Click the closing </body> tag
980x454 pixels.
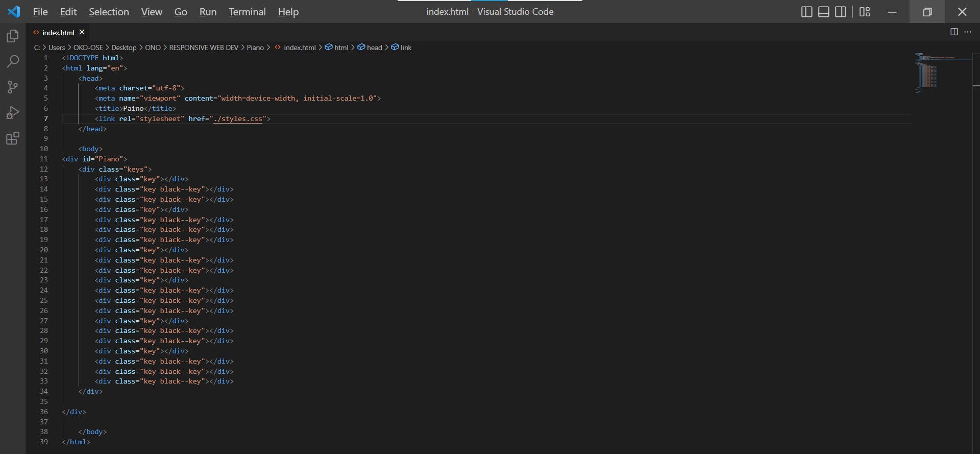(92, 432)
